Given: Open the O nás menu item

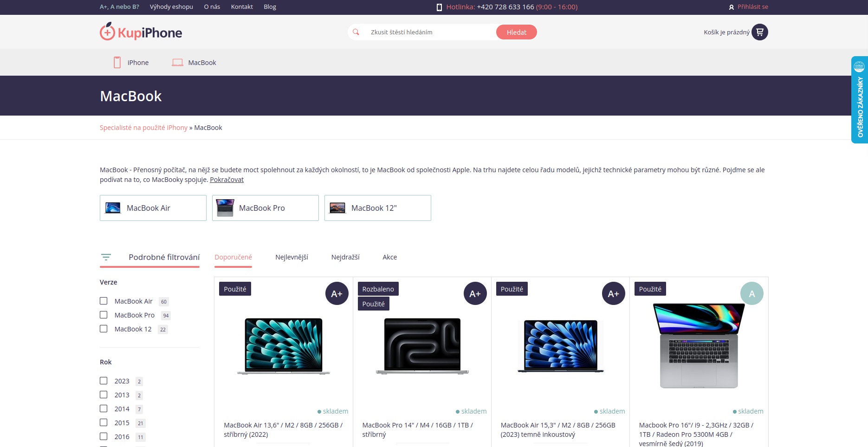Looking at the screenshot, I should click(212, 7).
